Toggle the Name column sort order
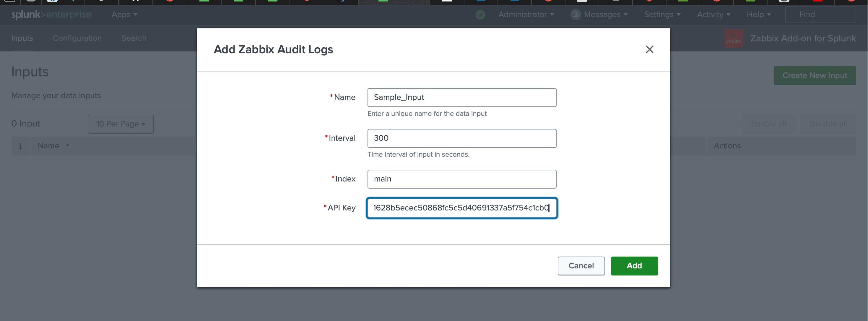Screen dimensions: 868x321 [53, 146]
